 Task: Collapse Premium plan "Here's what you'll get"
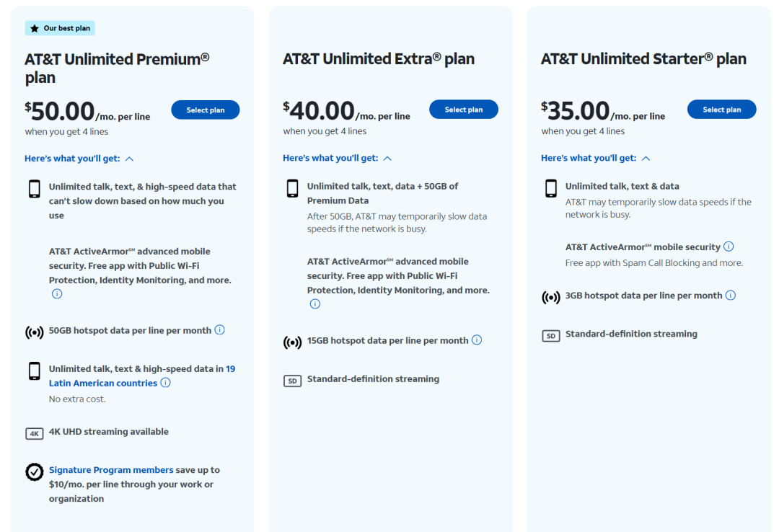point(79,159)
